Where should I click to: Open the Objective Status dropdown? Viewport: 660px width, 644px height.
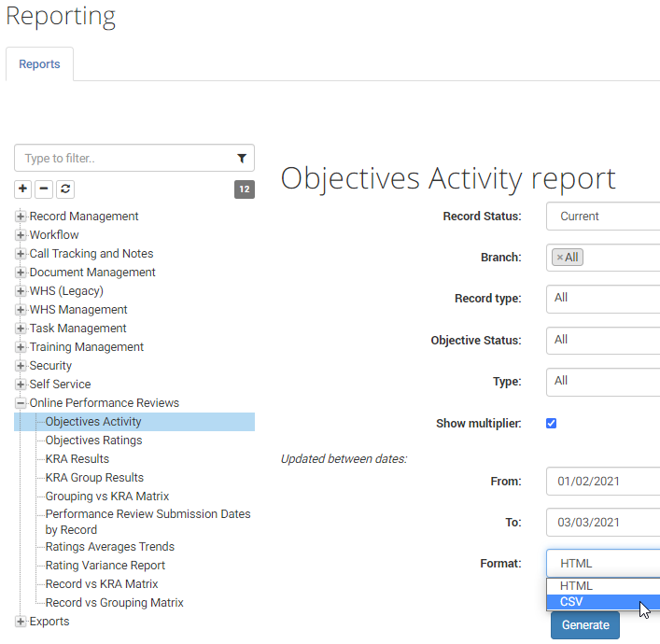click(603, 341)
